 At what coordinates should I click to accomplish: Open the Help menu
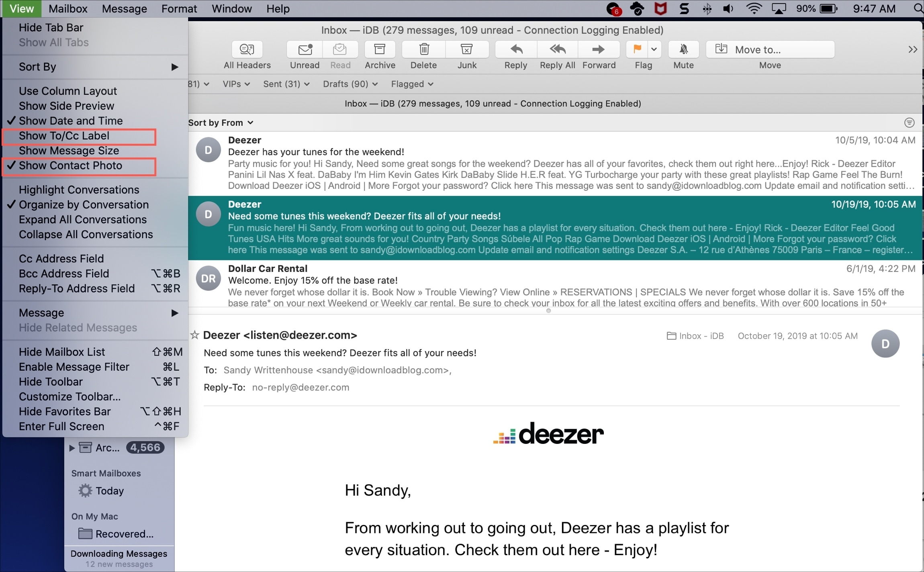coord(278,8)
